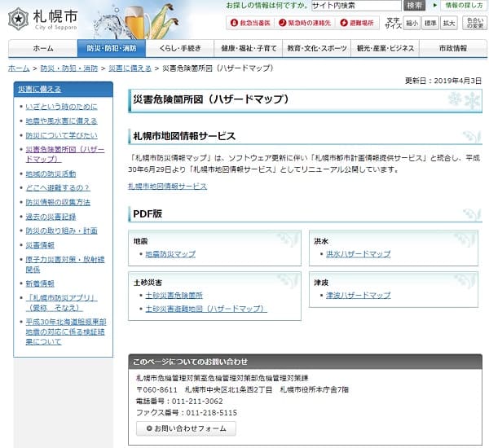The width and height of the screenshot is (489, 448).
Task: Click the お問い合わせフォーム button
Action: click(186, 428)
